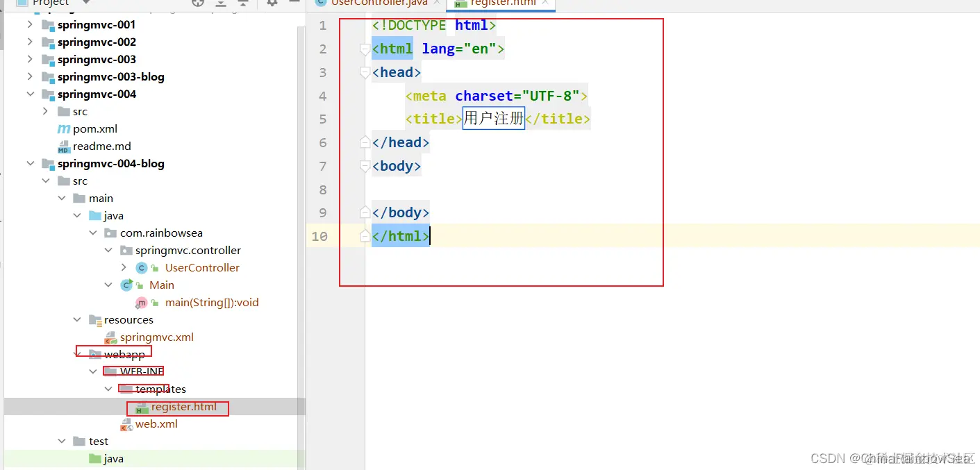Collapse the springmvc-004 module
The width and height of the screenshot is (980, 470).
coord(30,94)
